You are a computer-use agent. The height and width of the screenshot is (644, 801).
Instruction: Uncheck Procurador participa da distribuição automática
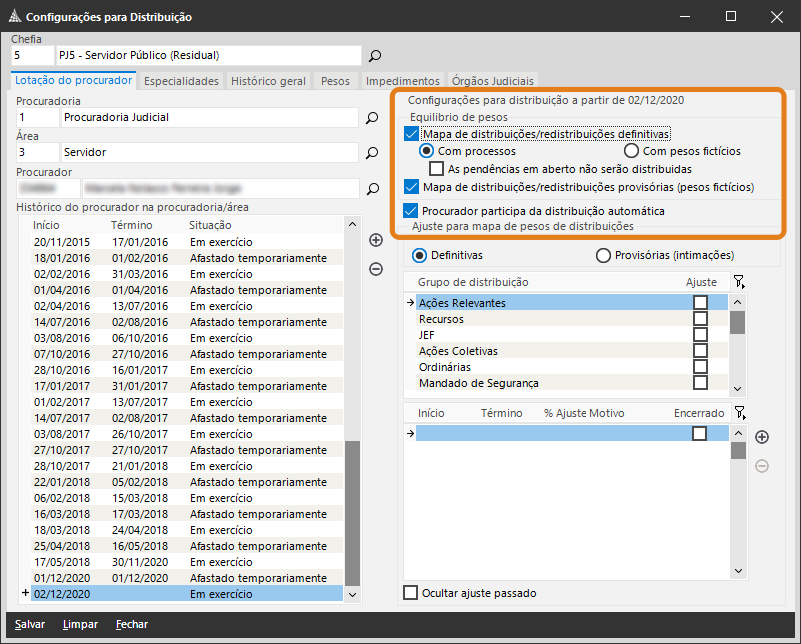[410, 211]
